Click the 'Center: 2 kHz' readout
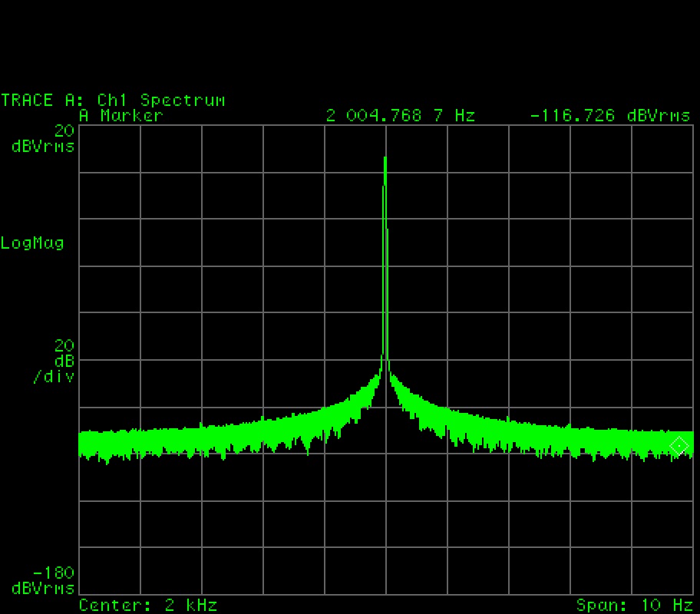 148,605
